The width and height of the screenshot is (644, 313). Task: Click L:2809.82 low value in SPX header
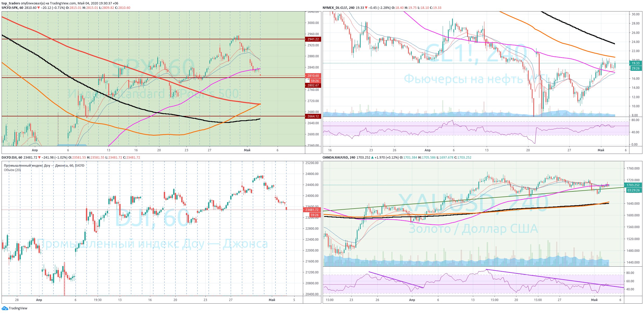pos(107,8)
